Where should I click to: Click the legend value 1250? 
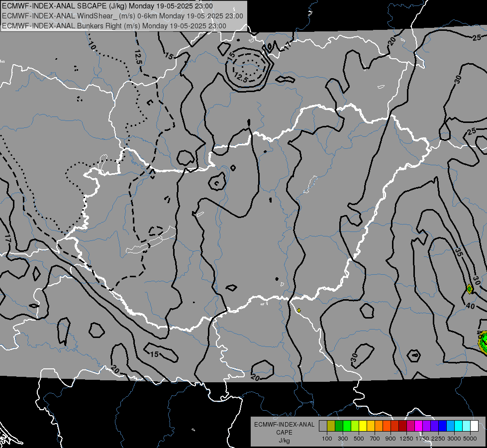[406, 439]
